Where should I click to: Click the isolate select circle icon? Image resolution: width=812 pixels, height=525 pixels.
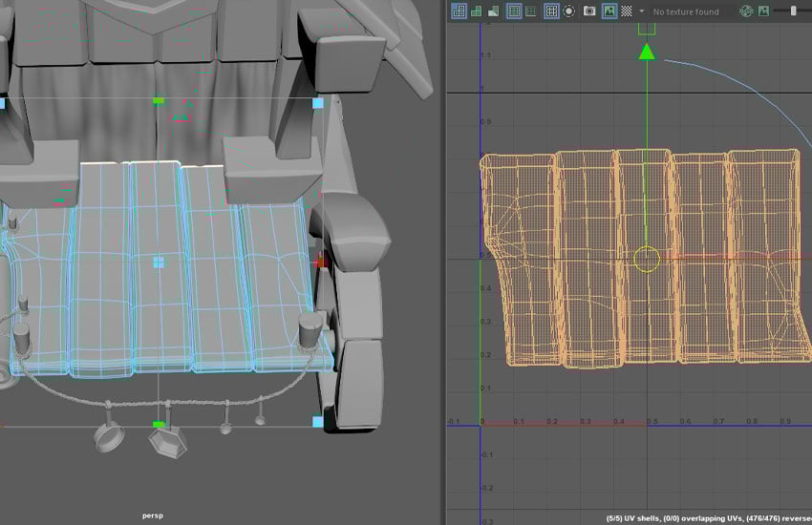[x=569, y=11]
